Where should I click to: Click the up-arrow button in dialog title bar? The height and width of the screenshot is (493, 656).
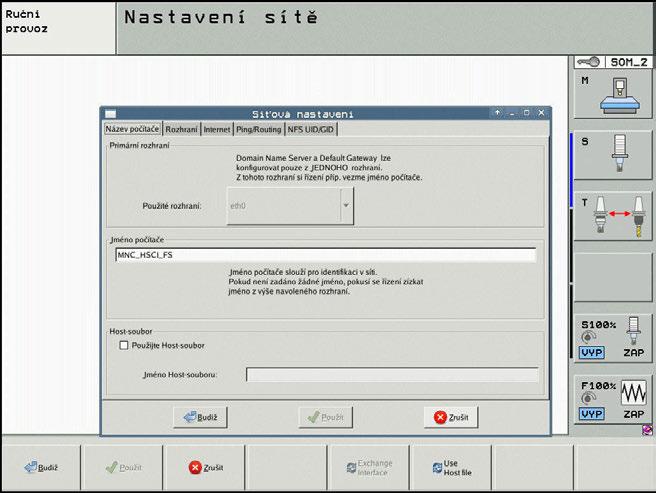point(497,113)
